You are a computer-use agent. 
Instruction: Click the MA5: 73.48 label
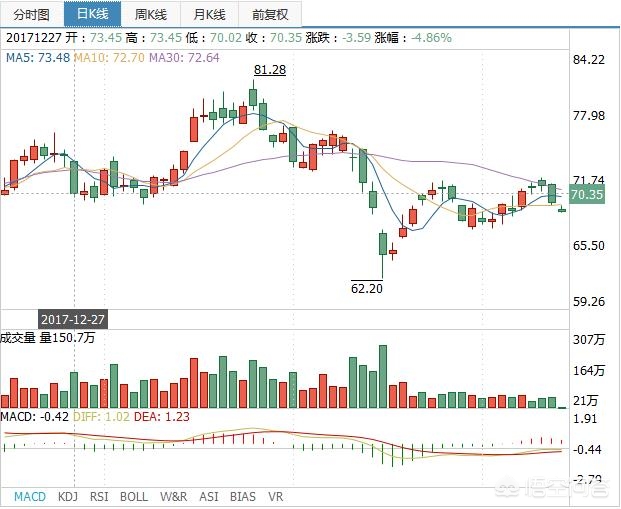pyautogui.click(x=38, y=58)
